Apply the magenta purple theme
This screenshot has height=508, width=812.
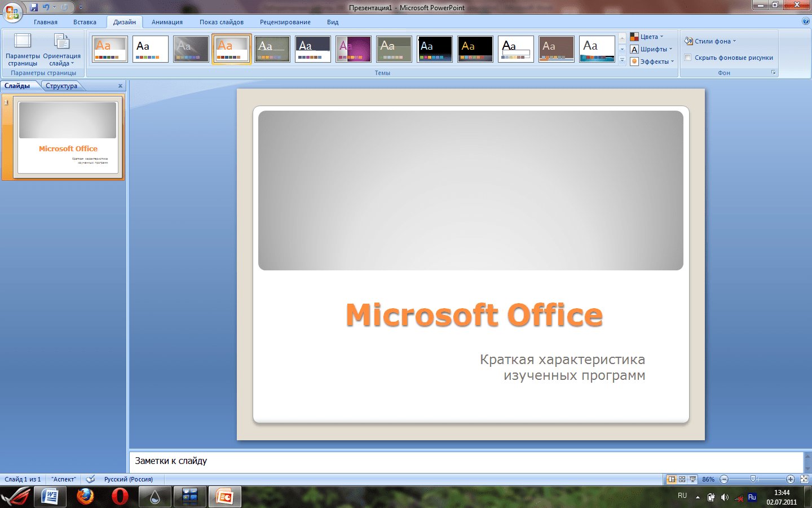[354, 49]
